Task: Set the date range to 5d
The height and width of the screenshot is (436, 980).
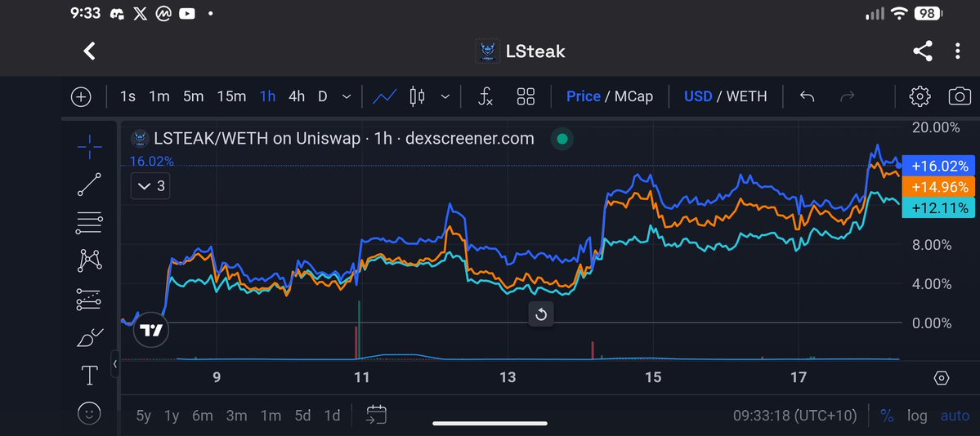Action: tap(303, 416)
